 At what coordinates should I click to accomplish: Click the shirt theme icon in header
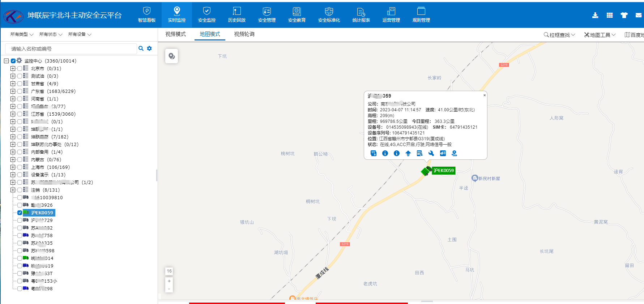point(624,15)
